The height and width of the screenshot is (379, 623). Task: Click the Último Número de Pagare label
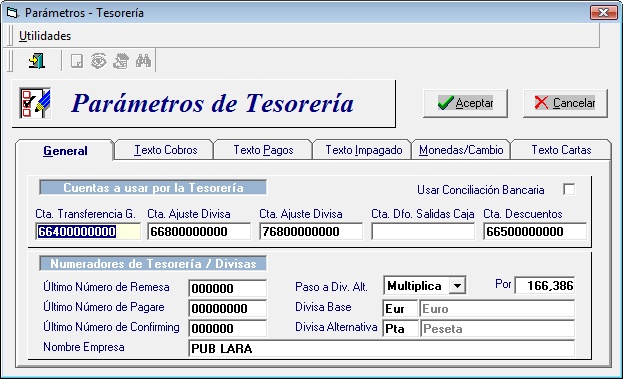[104, 307]
